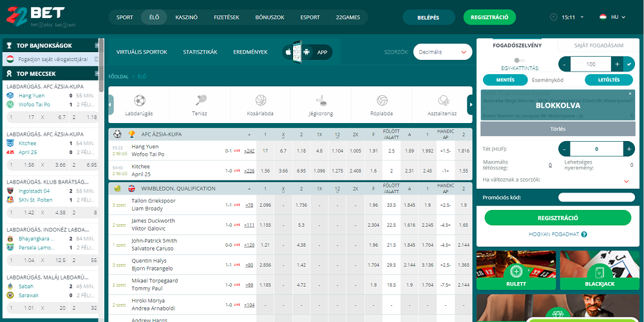The image size is (644, 322).
Task: Expand the 'Ha változnak a szorzók' options
Action: click(626, 182)
